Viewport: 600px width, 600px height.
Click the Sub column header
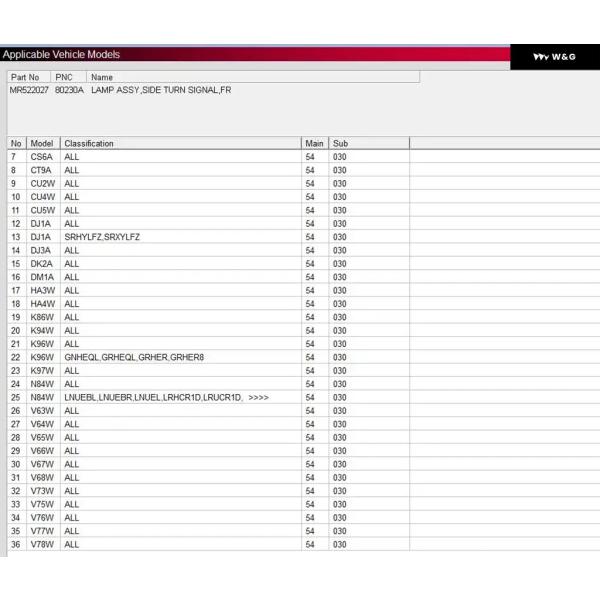coord(369,143)
